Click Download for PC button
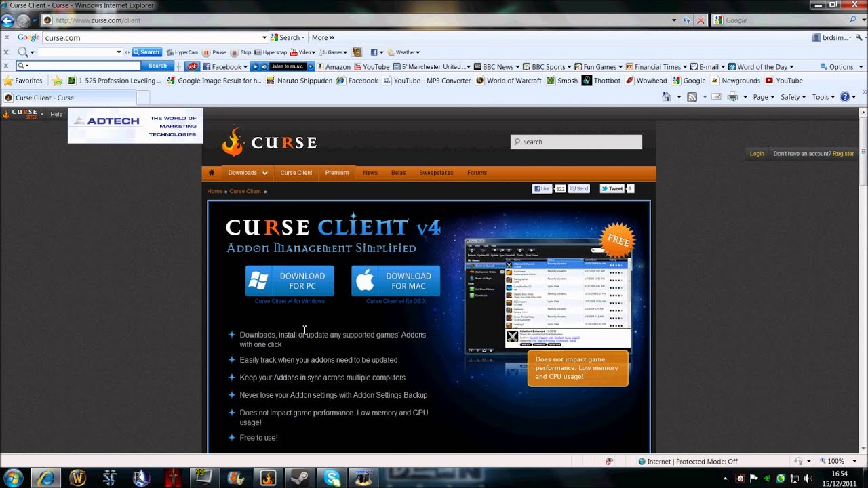The width and height of the screenshot is (868, 488). (290, 281)
